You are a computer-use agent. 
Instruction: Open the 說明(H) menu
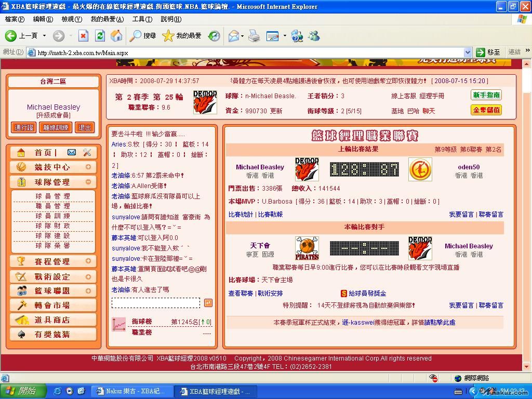(x=171, y=19)
